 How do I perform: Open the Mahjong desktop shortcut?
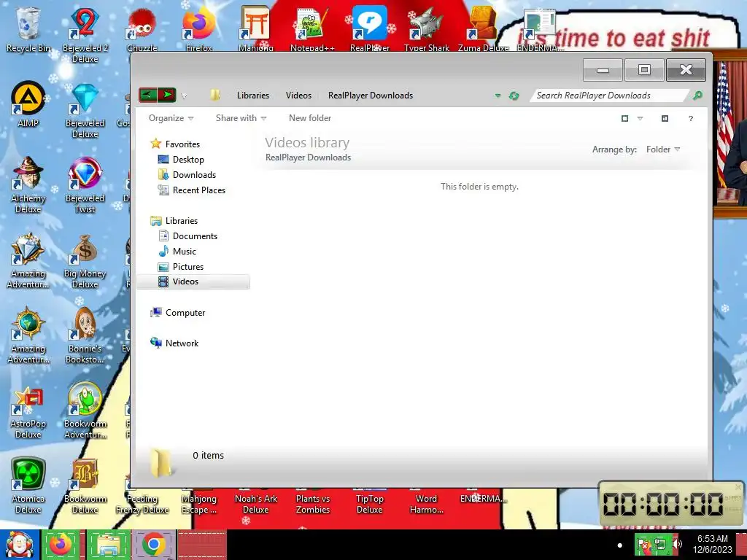point(256,29)
